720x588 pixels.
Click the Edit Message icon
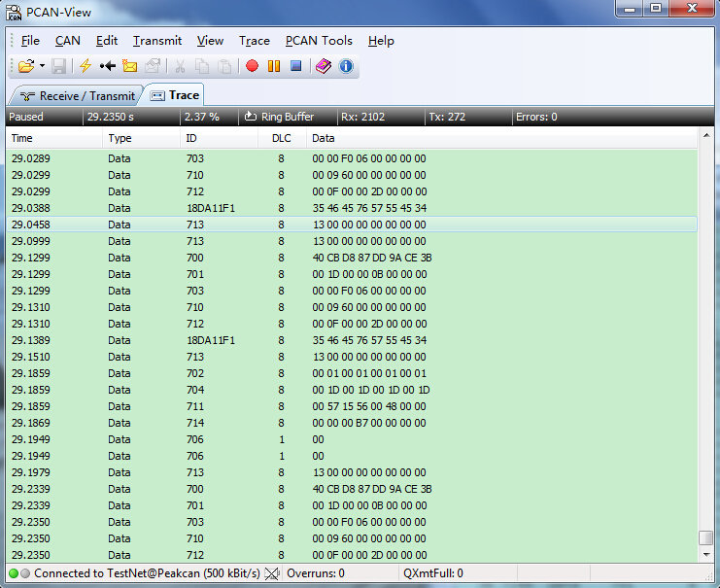[152, 66]
